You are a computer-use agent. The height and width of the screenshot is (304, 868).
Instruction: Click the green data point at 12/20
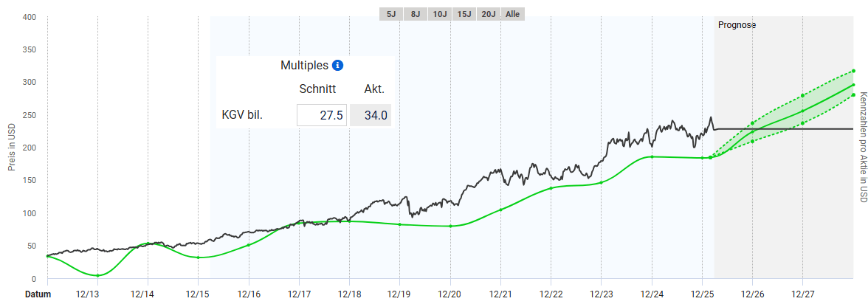click(x=450, y=226)
